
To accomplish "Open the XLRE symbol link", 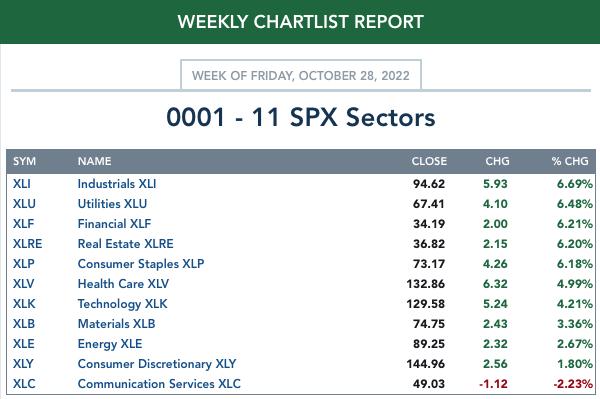I will [28, 244].
